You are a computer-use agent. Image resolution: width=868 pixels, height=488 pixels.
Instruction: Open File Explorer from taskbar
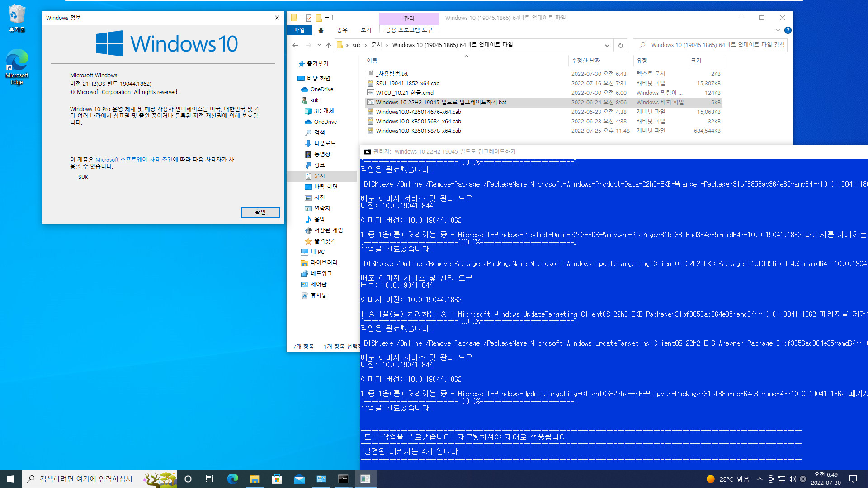pyautogui.click(x=255, y=479)
